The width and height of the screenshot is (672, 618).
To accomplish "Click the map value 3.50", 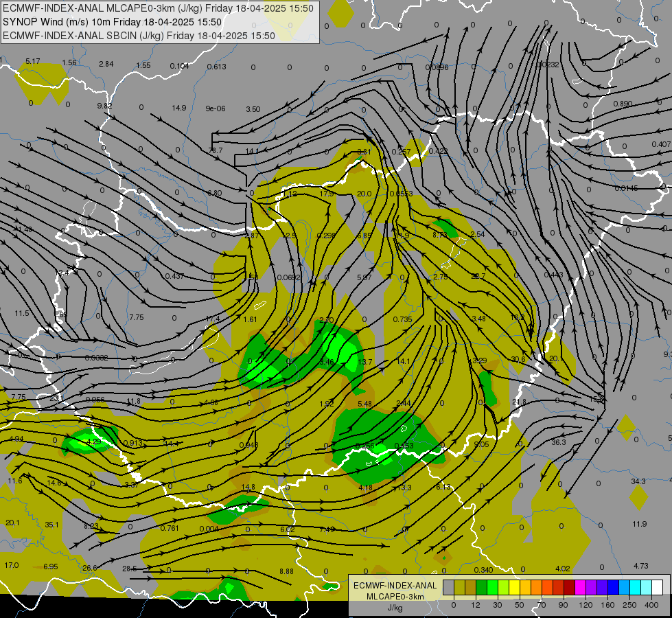I will 253,109.
